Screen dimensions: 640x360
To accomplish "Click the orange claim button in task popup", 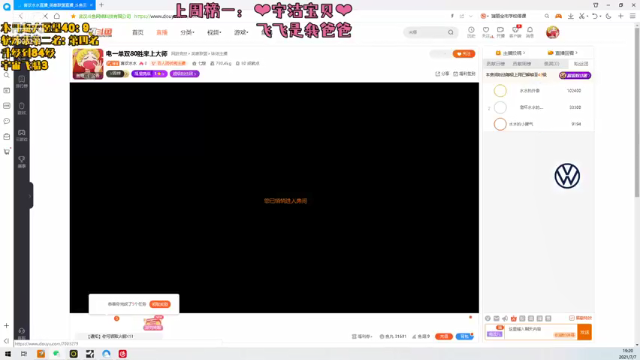I will pyautogui.click(x=160, y=304).
